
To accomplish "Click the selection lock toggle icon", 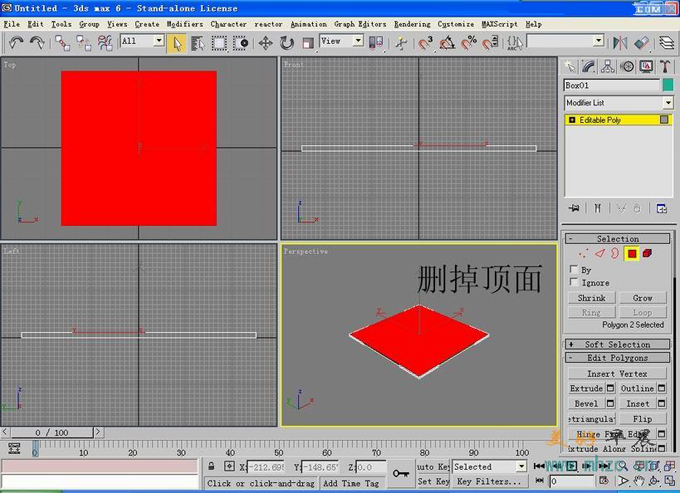I will [213, 467].
